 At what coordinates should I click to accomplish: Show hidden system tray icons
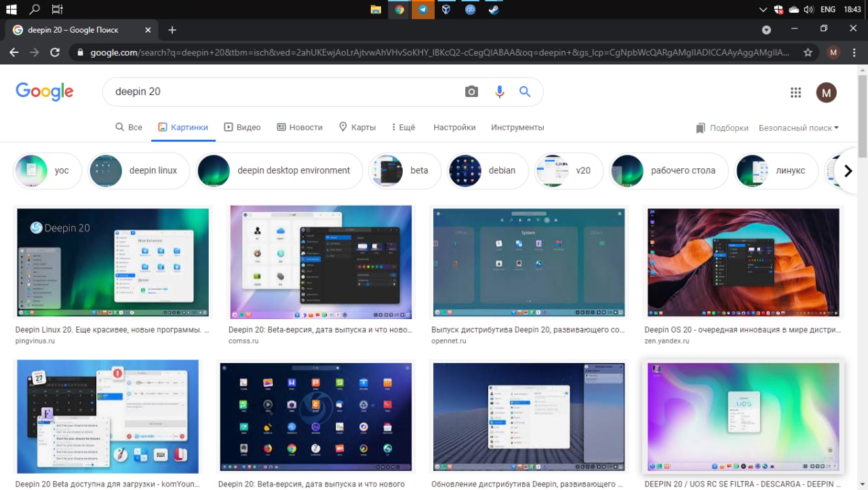tap(764, 10)
